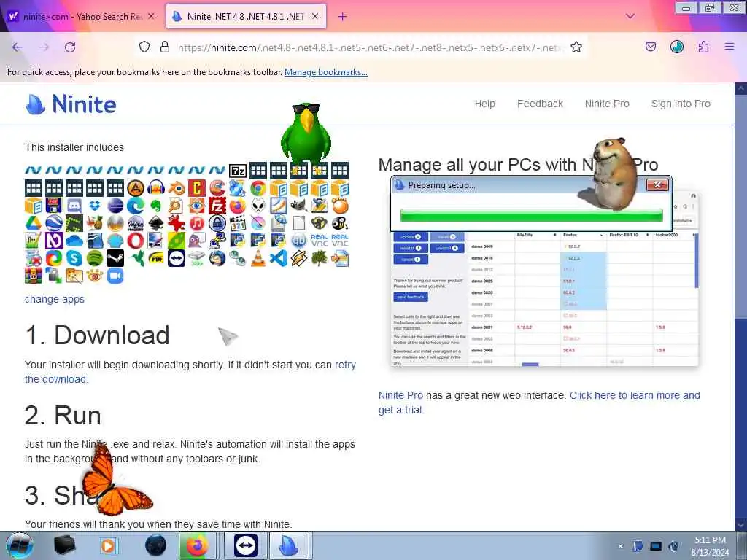The height and width of the screenshot is (560, 747).
Task: Click the Skype app icon
Action: (74, 258)
